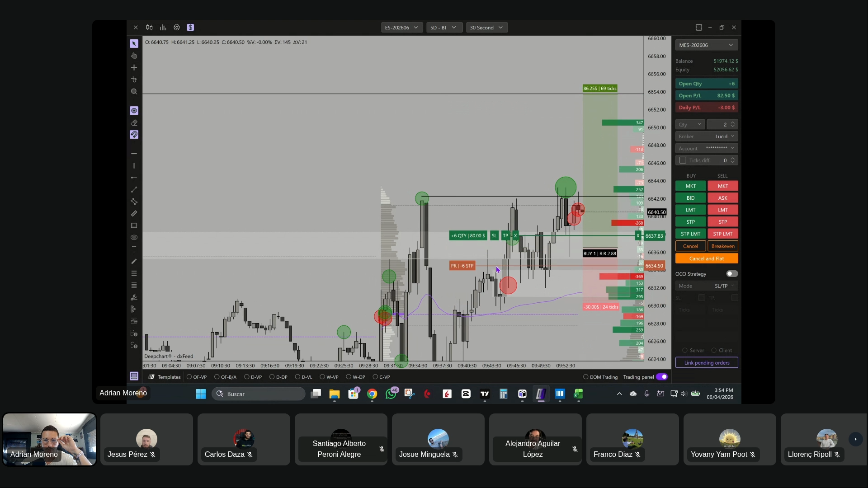This screenshot has height=488, width=868.
Task: Open Chrome from Windows taskbar
Action: pyautogui.click(x=372, y=394)
